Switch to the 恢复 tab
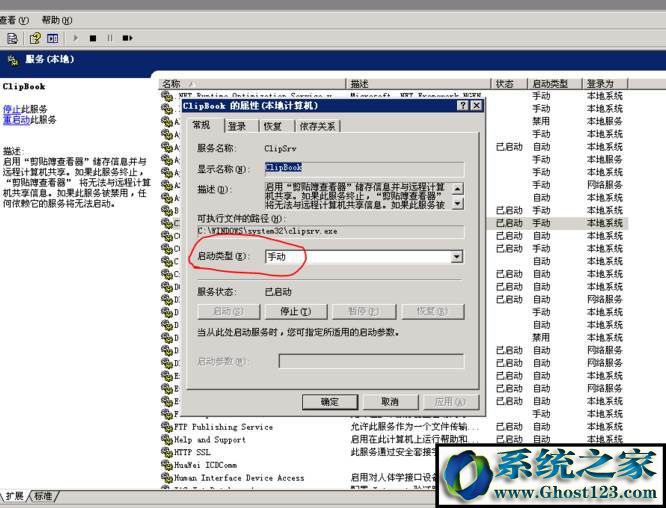666x508 pixels. (272, 126)
